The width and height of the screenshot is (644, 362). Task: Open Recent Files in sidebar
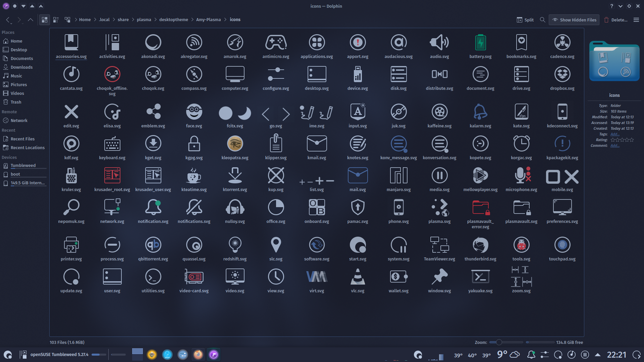tap(25, 139)
